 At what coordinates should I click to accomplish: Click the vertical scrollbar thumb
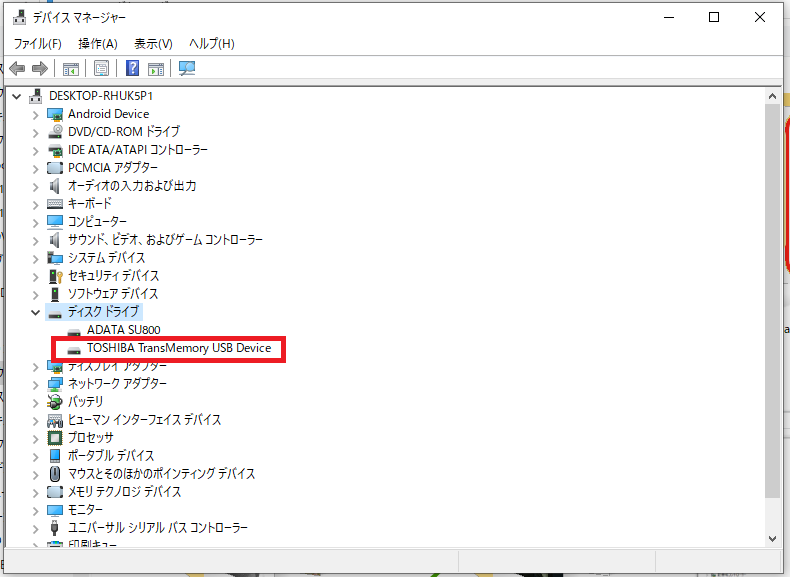(772, 301)
